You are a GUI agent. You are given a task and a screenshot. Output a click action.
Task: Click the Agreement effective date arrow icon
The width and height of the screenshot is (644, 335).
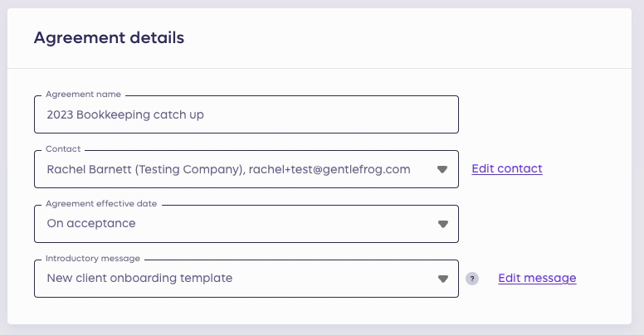coord(443,224)
